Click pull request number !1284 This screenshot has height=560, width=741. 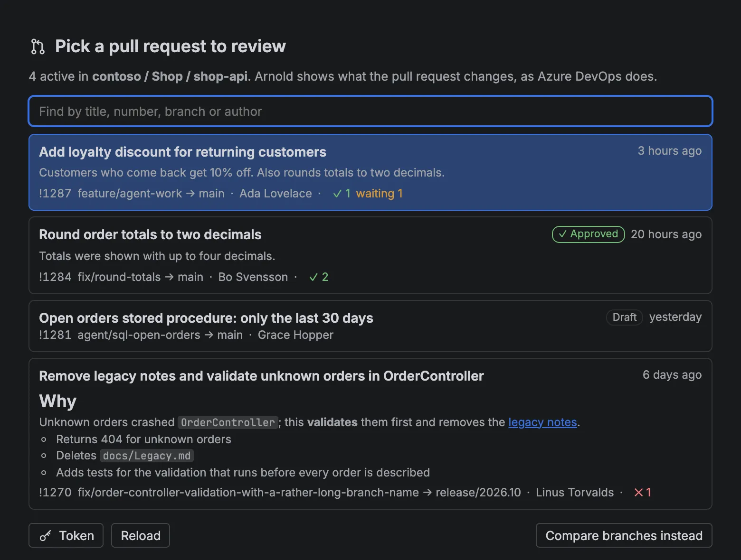pos(55,277)
